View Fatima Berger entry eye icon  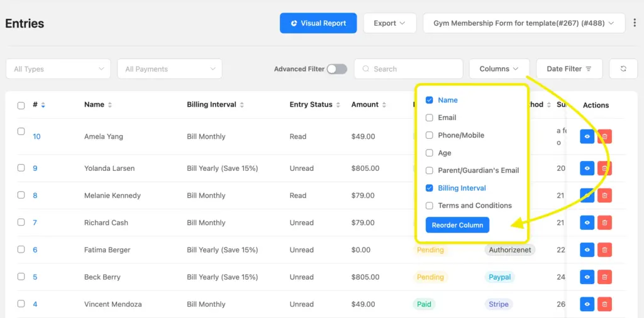(587, 250)
